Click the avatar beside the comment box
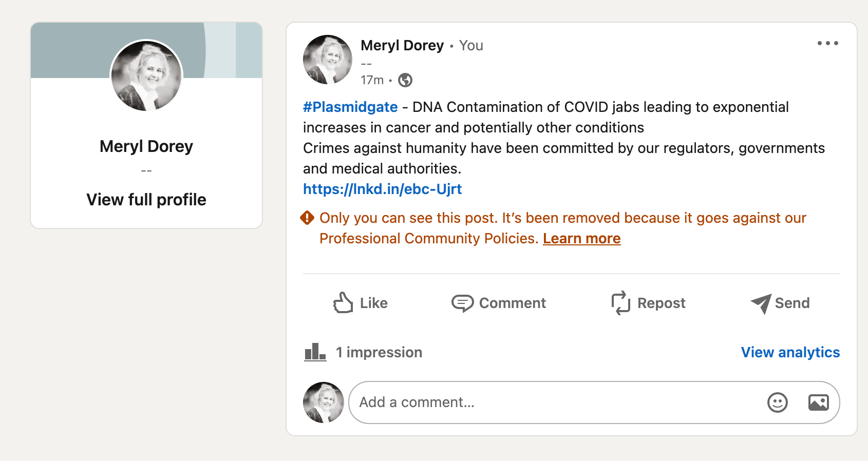Viewport: 868px width, 461px height. tap(324, 402)
